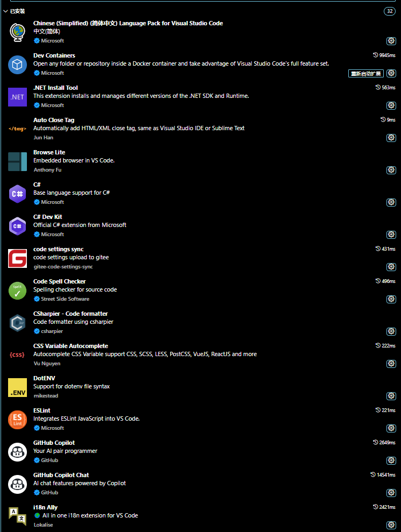Click publisher gitee-code-settings-sync
Screen dimensions: 401x532
coord(63,267)
